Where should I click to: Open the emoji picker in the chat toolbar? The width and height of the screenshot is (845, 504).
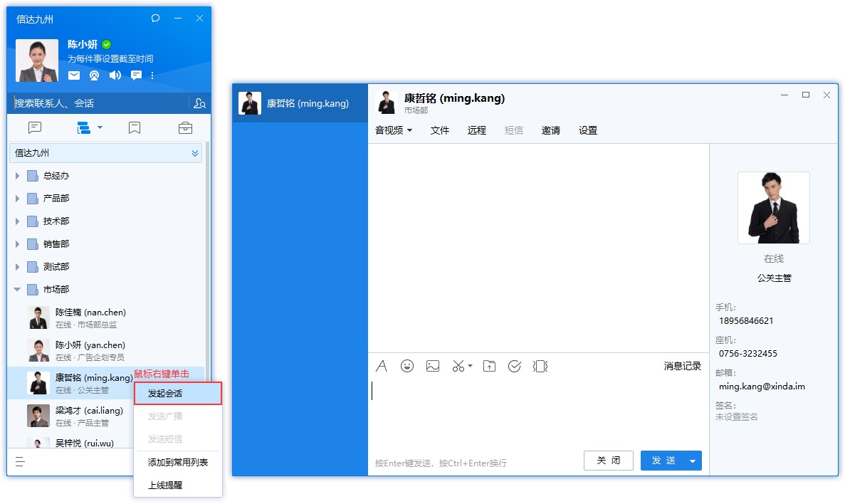(x=406, y=366)
